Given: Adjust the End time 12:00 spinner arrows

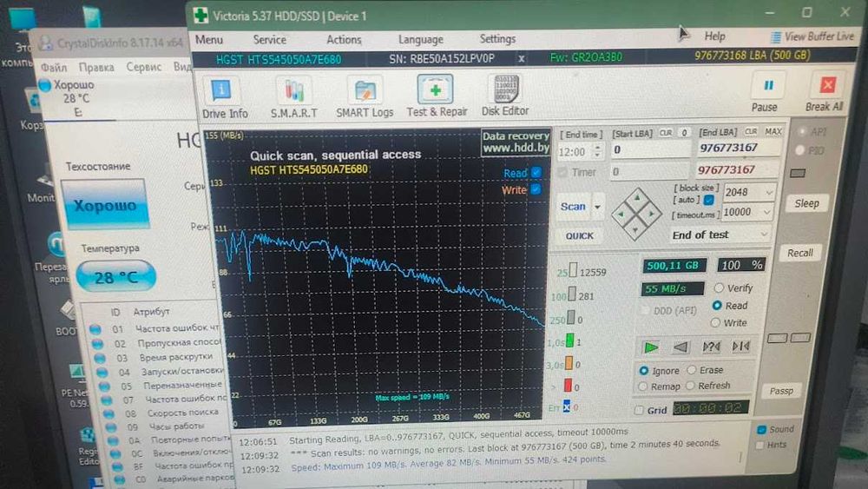Looking at the screenshot, I should pos(597,150).
